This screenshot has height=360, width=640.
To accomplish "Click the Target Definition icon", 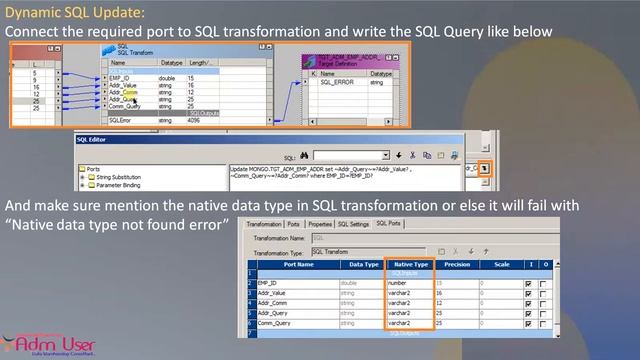I will coord(309,61).
